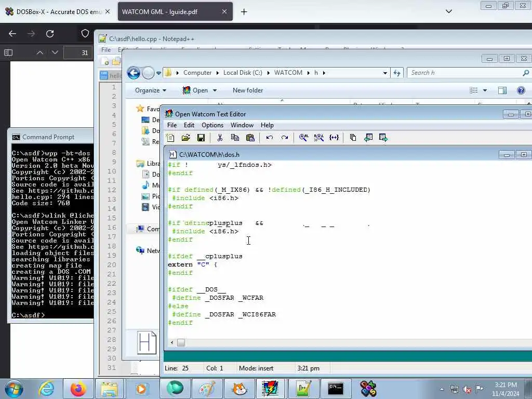Redo the last edit
The height and width of the screenshot is (399, 532).
tap(284, 137)
